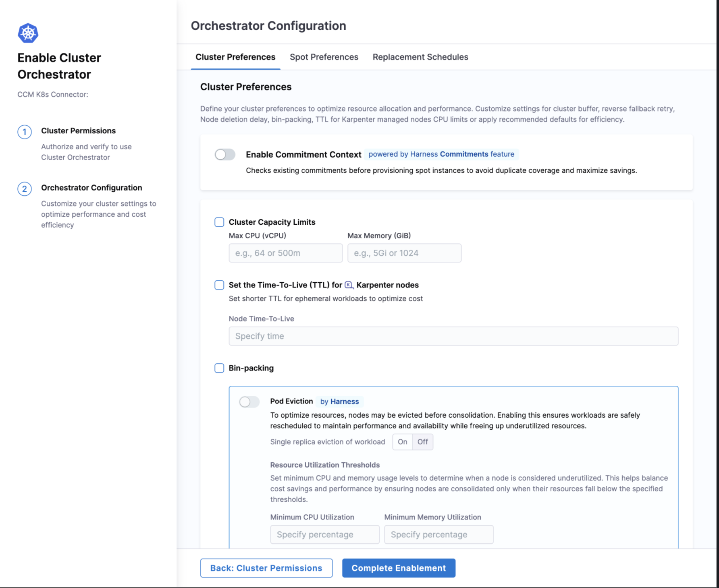Check the Cluster Capacity Limits checkbox

(x=219, y=222)
